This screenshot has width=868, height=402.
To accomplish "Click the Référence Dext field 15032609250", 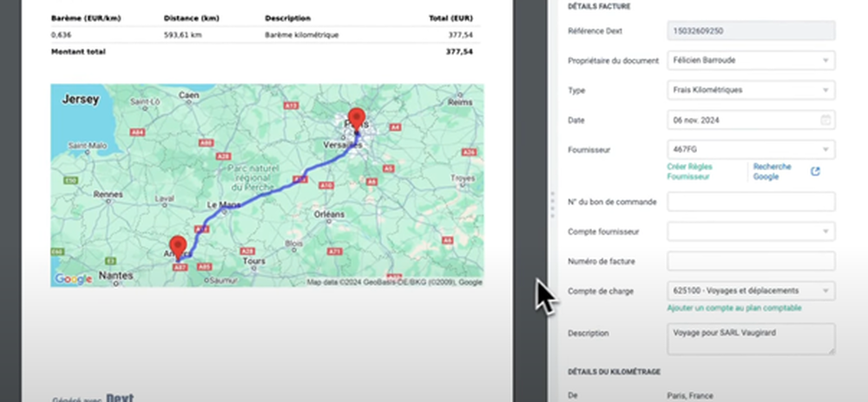I will pyautogui.click(x=751, y=31).
